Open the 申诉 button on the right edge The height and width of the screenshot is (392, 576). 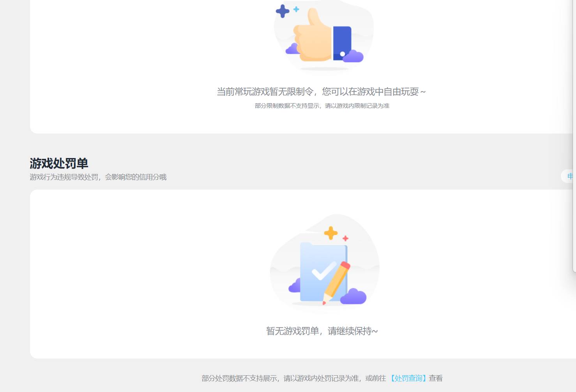(570, 176)
